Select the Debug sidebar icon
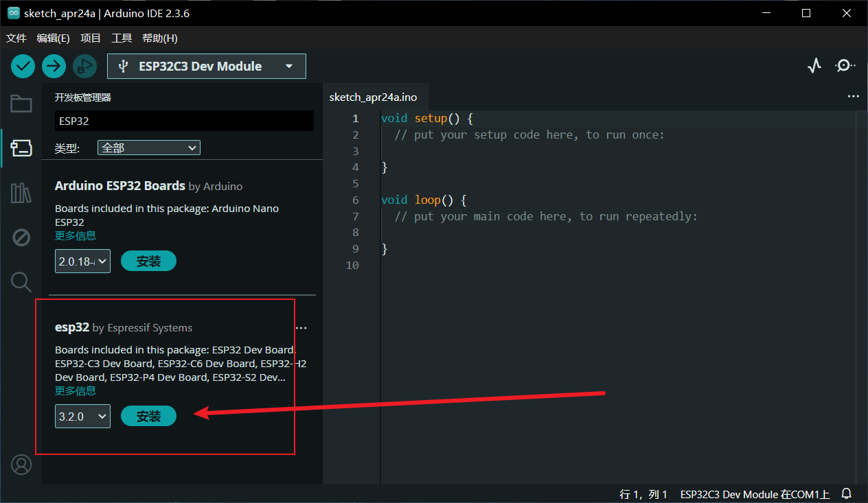The image size is (868, 503). (21, 237)
